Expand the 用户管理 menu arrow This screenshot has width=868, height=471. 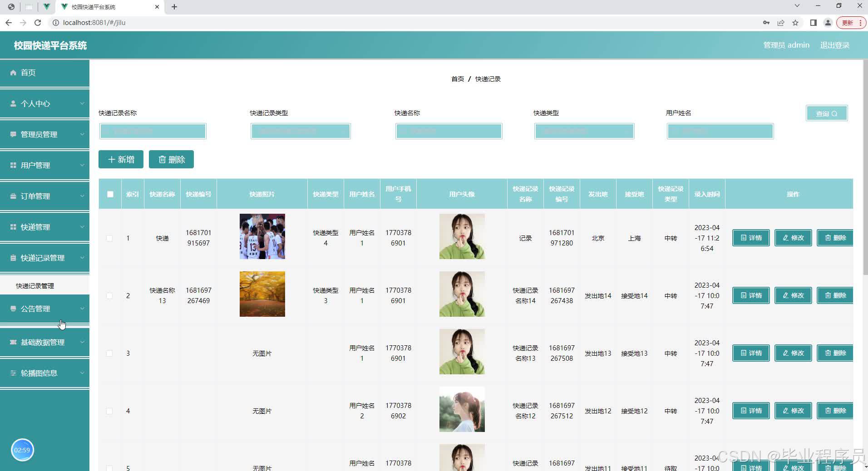point(82,165)
